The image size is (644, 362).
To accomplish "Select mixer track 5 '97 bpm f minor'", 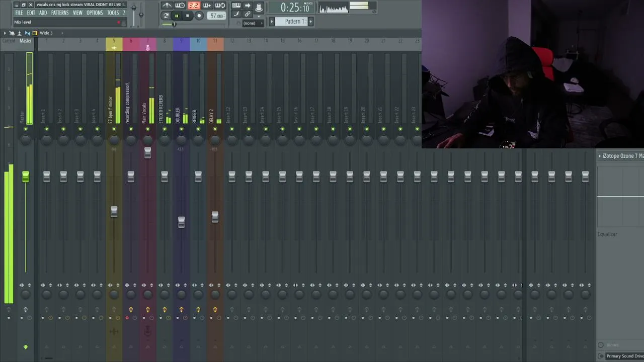I will click(x=114, y=44).
